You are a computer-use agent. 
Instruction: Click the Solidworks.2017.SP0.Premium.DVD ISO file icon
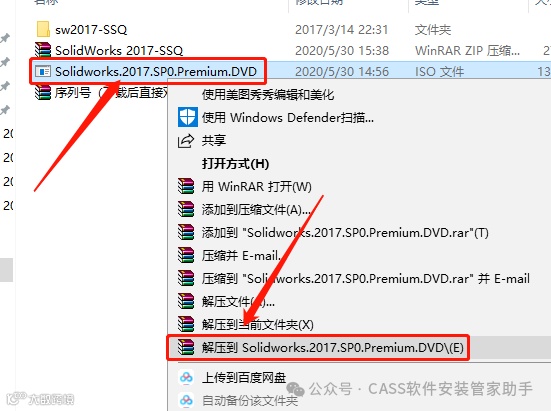(43, 71)
